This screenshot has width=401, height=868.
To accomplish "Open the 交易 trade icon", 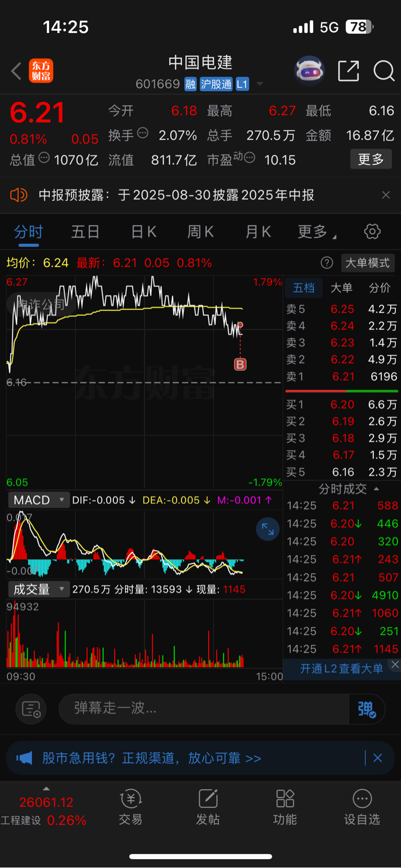I will point(131,807).
